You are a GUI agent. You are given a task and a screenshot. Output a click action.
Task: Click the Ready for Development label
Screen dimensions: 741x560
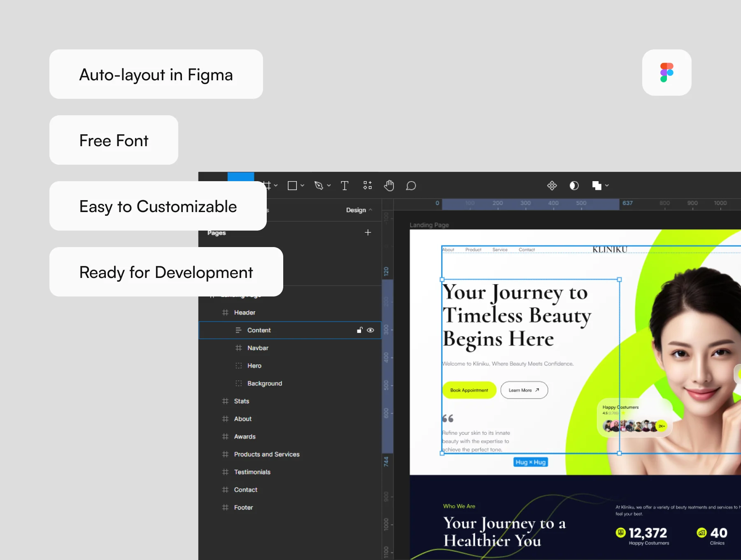[166, 272]
